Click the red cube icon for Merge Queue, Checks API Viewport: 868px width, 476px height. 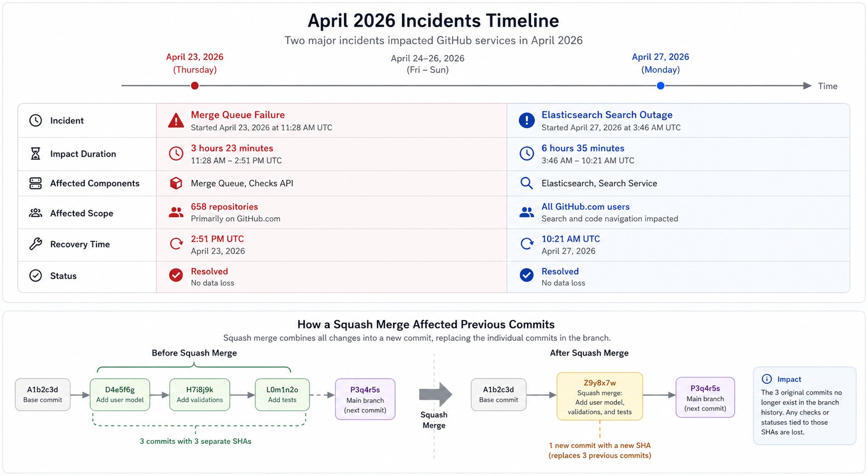pyautogui.click(x=176, y=183)
